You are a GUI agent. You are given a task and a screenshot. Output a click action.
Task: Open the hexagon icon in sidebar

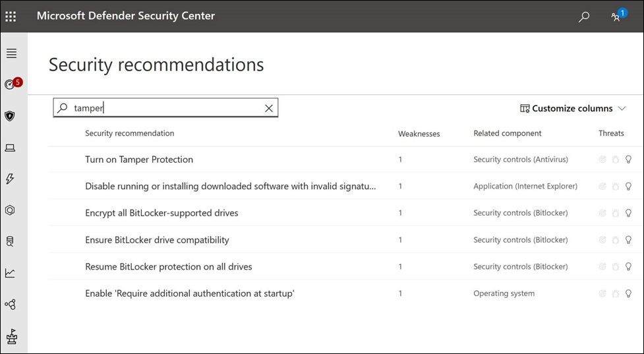(10, 210)
